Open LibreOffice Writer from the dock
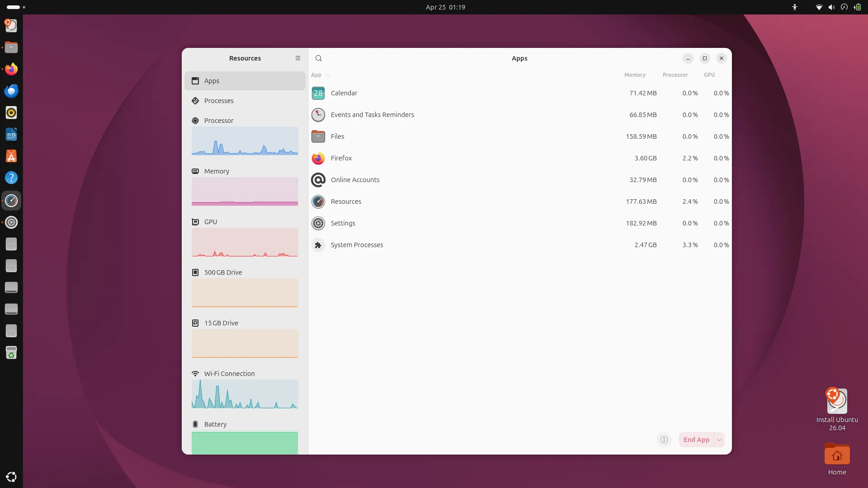Viewport: 868px width, 488px height. coord(11,134)
